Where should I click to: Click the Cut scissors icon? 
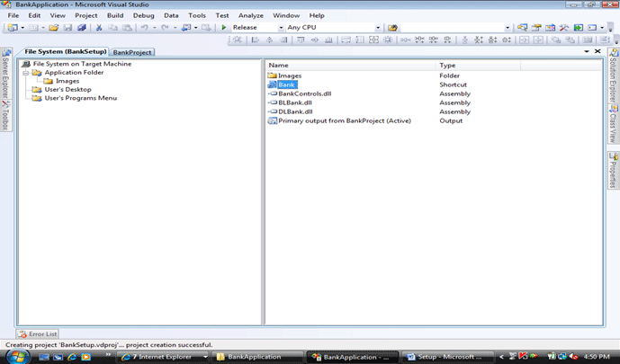(x=99, y=27)
